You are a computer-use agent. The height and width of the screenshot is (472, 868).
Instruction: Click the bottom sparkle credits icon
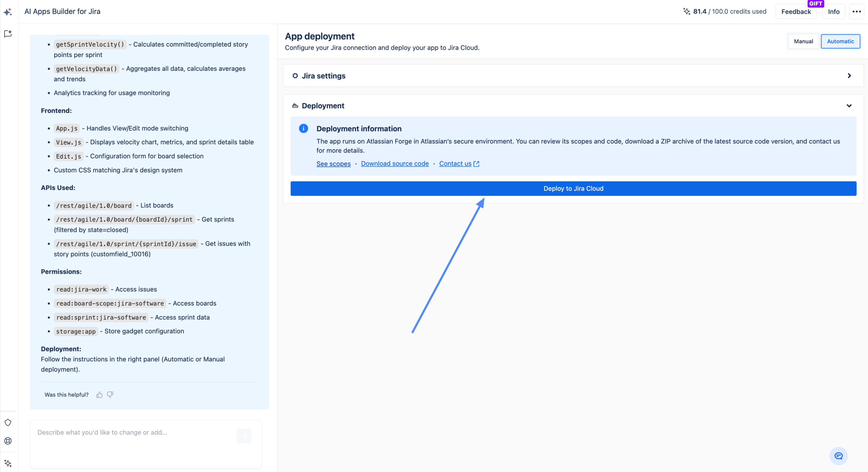8,463
